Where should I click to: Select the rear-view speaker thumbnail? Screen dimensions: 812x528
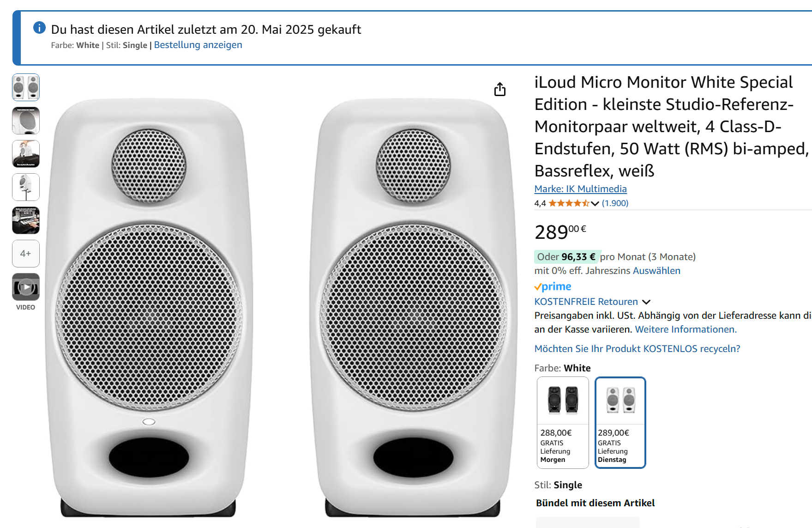point(25,121)
